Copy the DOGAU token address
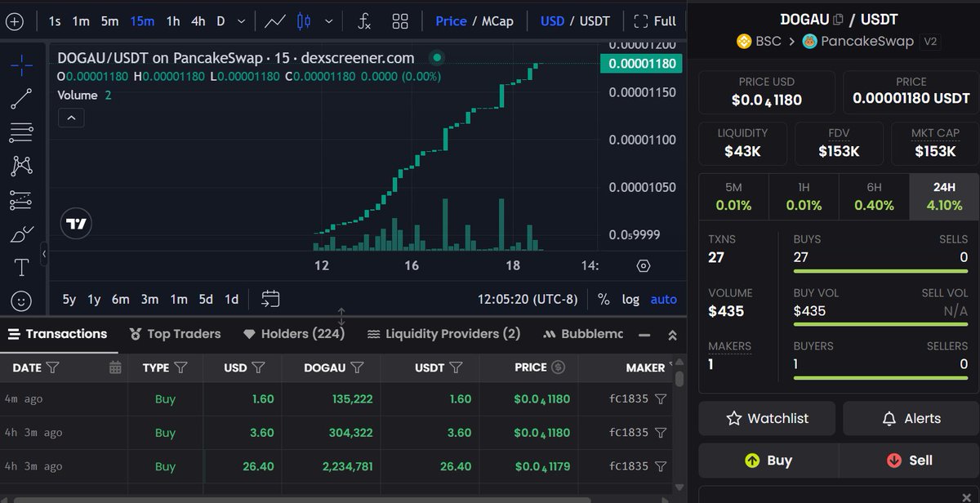 click(838, 19)
